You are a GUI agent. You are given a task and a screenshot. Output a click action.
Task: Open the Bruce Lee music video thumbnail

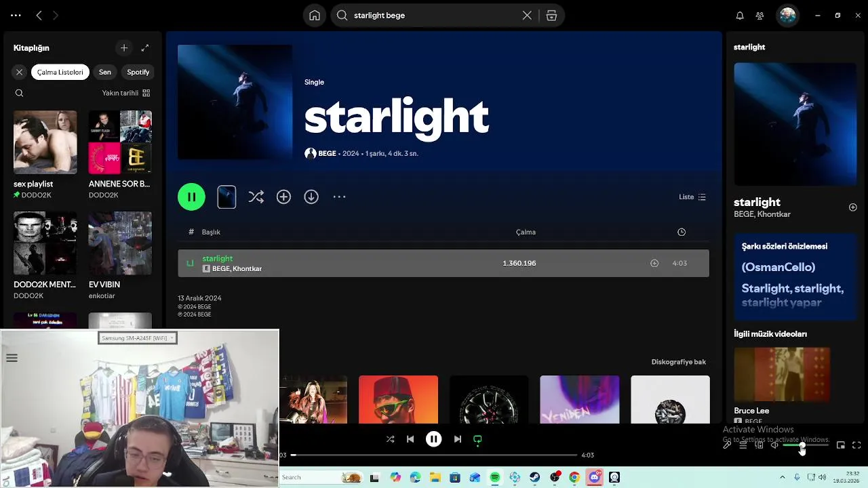(x=782, y=375)
